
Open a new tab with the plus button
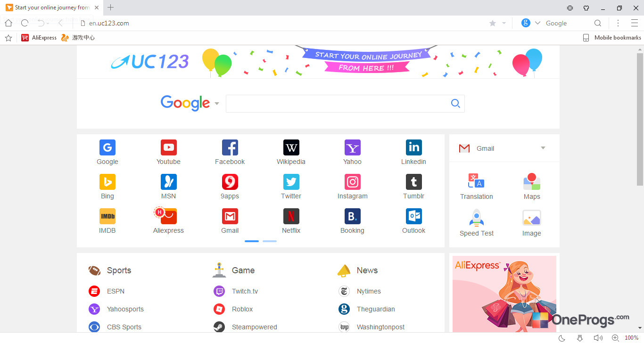(x=111, y=8)
